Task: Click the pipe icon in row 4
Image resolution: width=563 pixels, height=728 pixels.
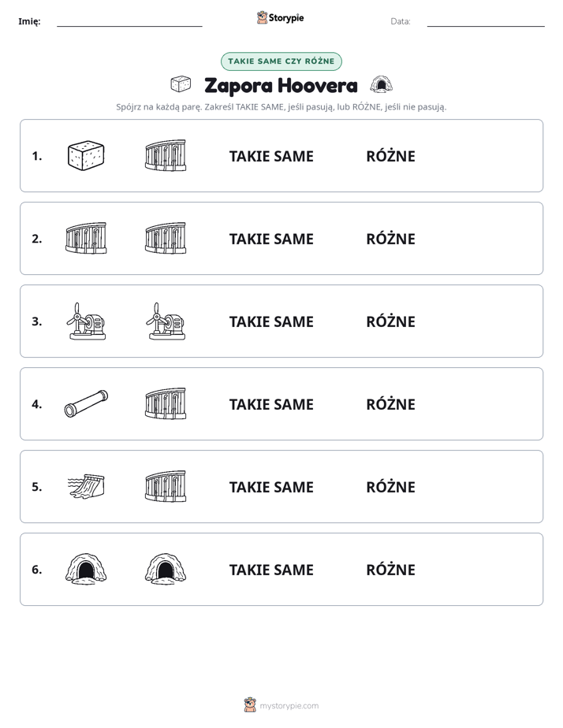Action: (x=86, y=403)
